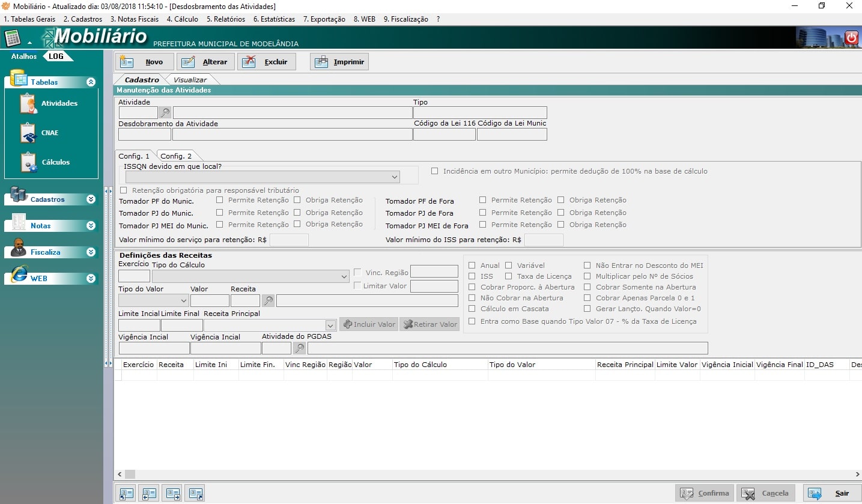Open the CNAE shortcut icon

pyautogui.click(x=29, y=133)
